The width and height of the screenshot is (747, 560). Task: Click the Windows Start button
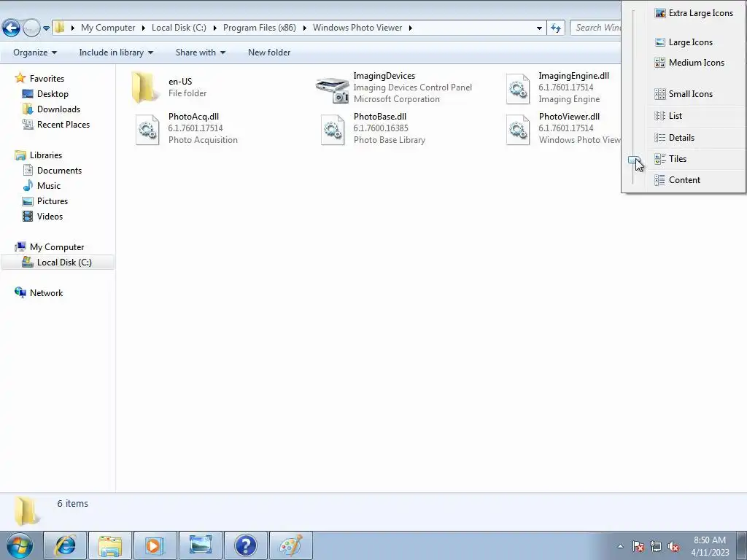(x=20, y=546)
